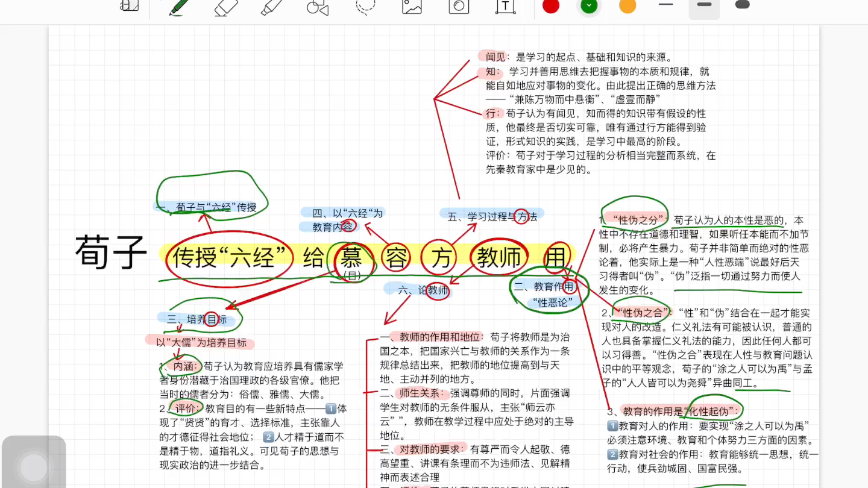The image size is (868, 488).
Task: Click the circled character "用" in banner
Action: 555,258
